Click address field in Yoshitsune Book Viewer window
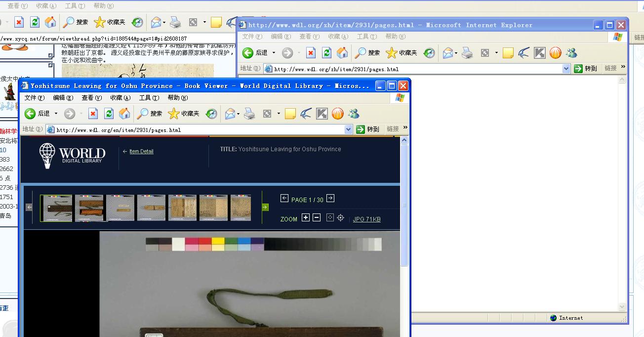 click(200, 129)
